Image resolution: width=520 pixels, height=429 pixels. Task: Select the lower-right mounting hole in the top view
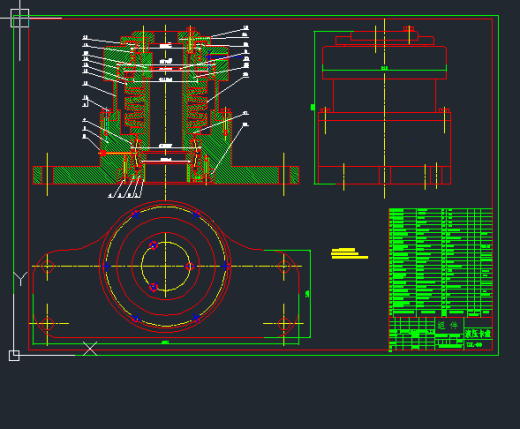click(284, 323)
